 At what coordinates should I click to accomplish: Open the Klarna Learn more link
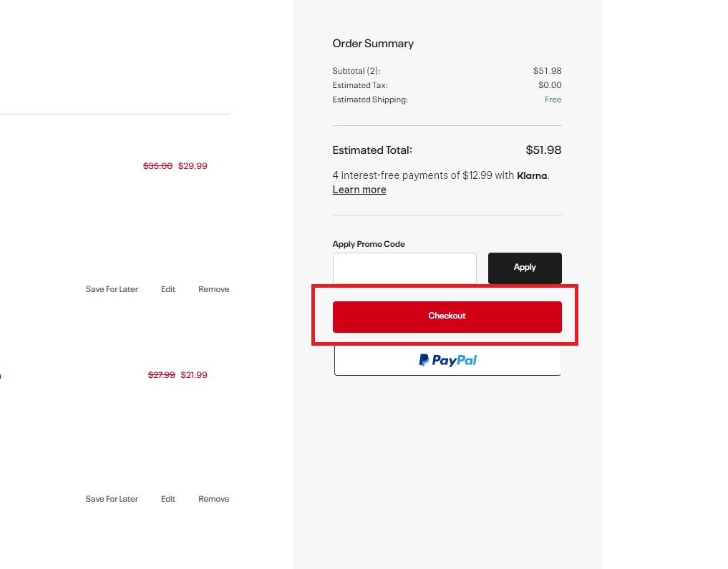point(359,190)
